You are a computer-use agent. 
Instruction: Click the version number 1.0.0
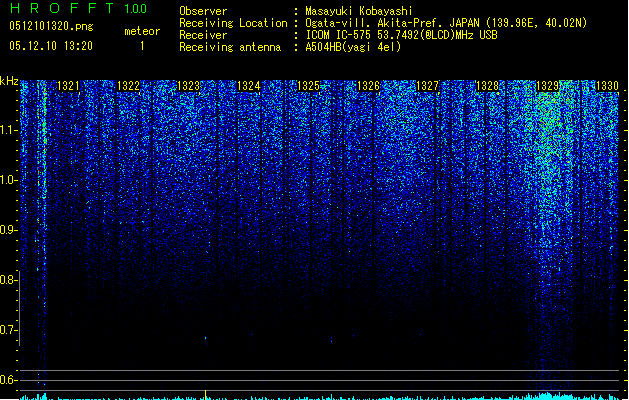click(x=136, y=9)
